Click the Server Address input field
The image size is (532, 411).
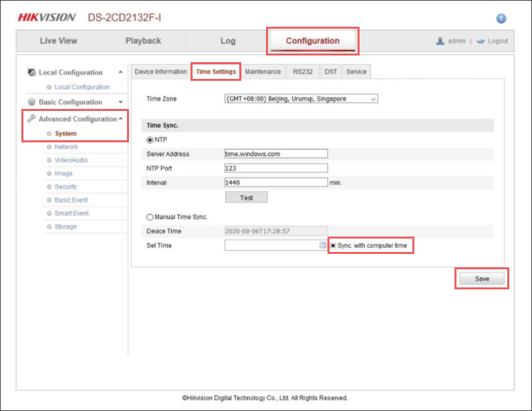click(x=276, y=154)
